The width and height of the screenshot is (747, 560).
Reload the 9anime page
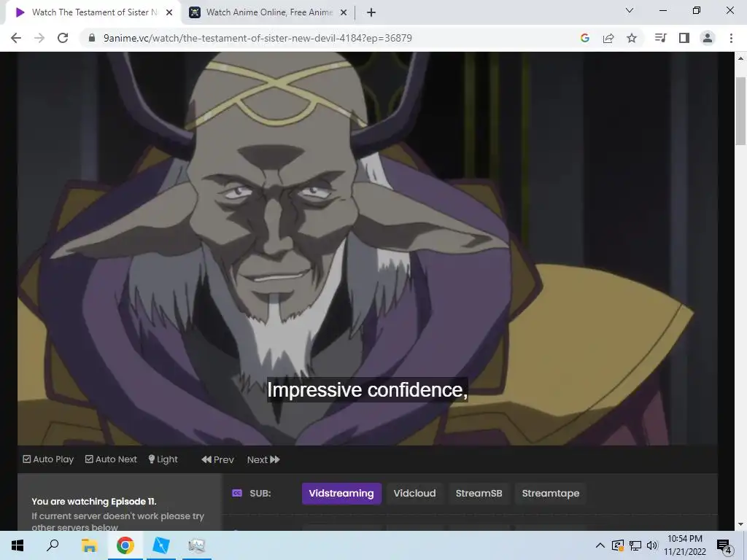point(63,38)
